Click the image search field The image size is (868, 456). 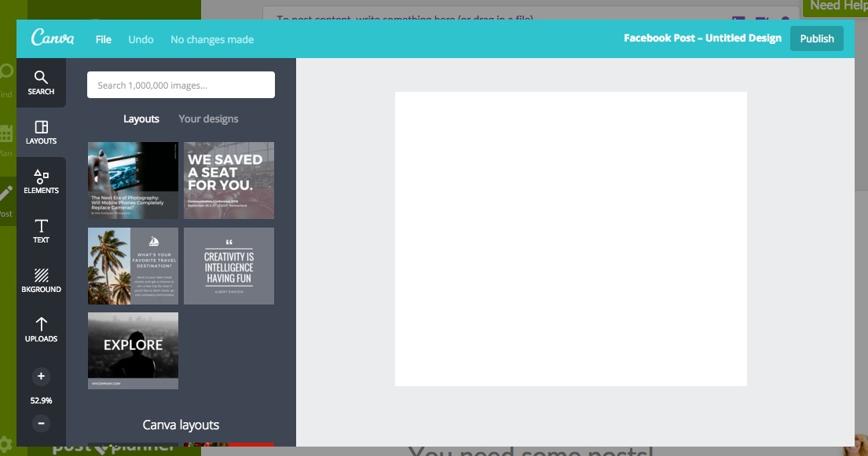point(181,84)
